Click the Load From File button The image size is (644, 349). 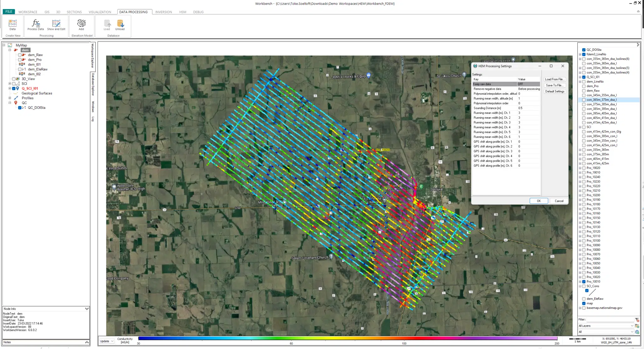(x=555, y=79)
